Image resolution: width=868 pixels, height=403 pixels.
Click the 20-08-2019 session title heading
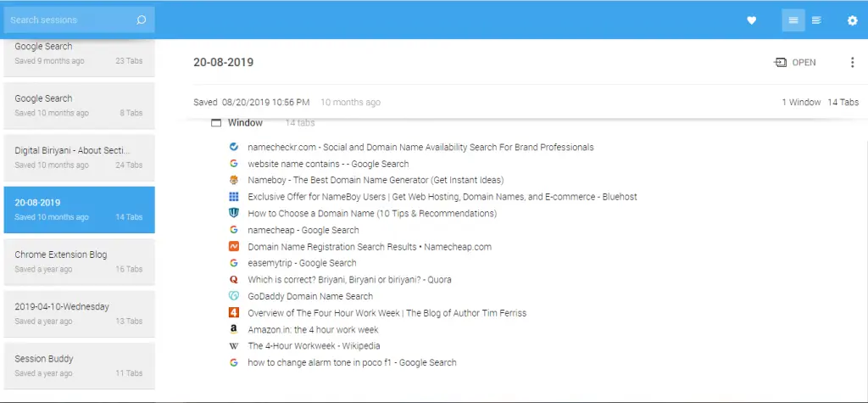click(x=223, y=62)
